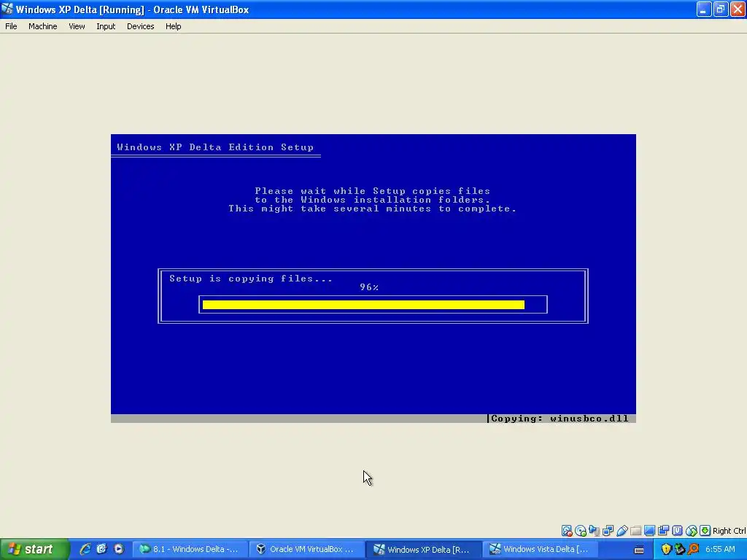Click the host key green arrow icon
The width and height of the screenshot is (747, 560).
pyautogui.click(x=705, y=531)
